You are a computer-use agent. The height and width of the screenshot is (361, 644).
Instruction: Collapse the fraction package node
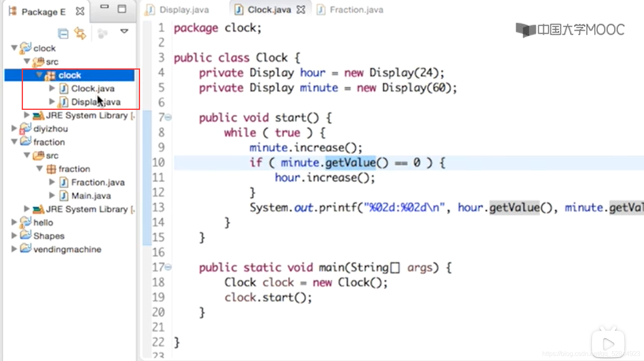[39, 169]
